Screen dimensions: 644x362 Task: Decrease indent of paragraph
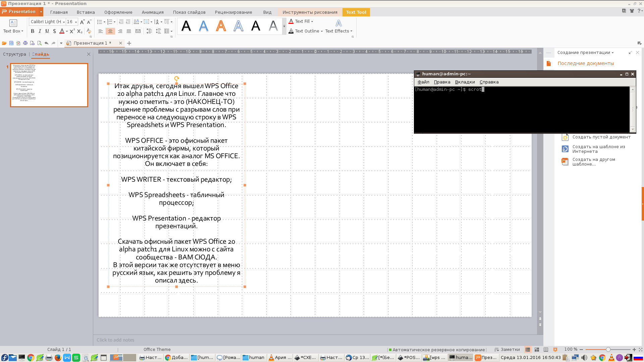(121, 22)
